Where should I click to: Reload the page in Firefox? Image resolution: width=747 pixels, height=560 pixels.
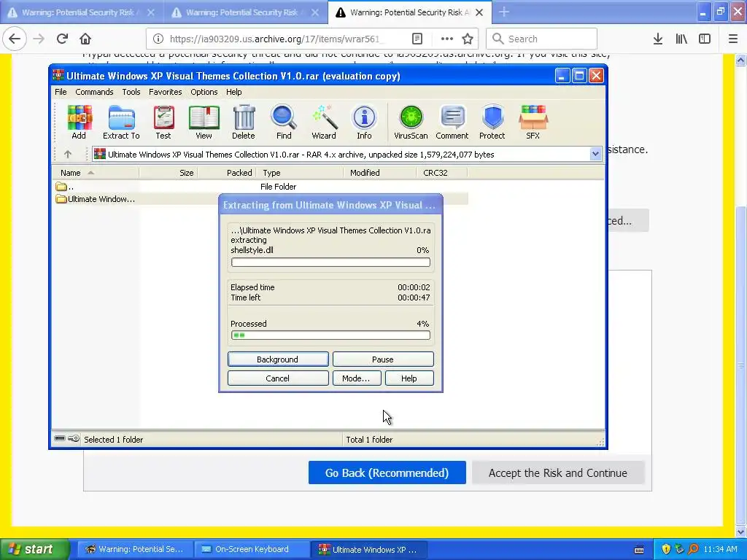[62, 39]
